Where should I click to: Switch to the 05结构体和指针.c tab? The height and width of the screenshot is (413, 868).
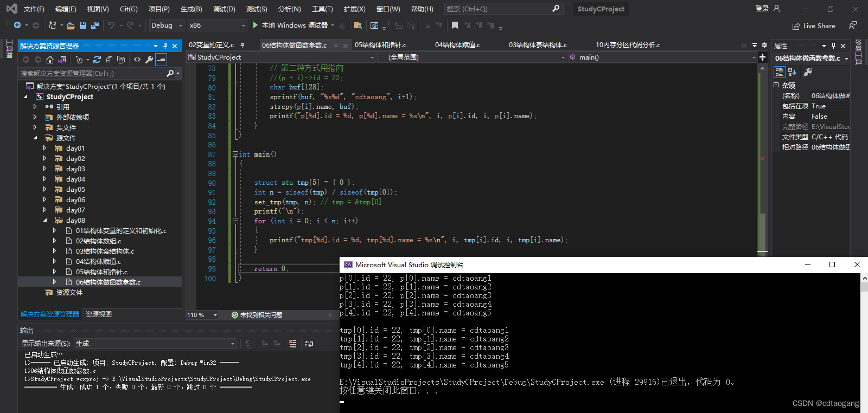click(x=380, y=45)
